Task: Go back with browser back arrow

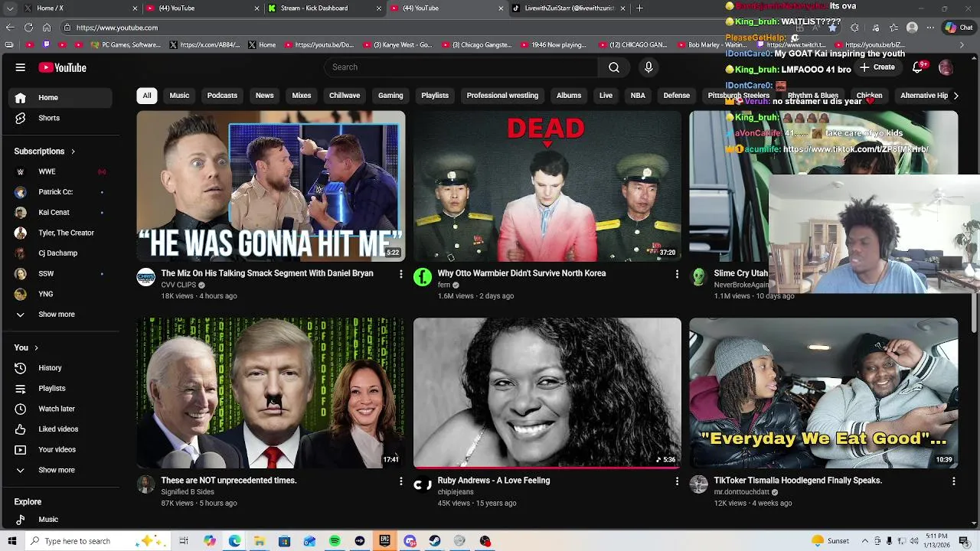Action: [x=10, y=28]
